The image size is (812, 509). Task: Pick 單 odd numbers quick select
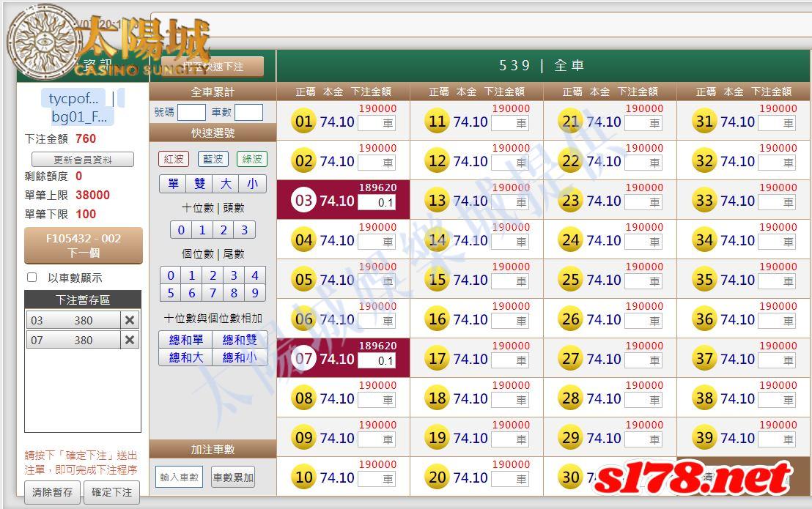[x=173, y=184]
